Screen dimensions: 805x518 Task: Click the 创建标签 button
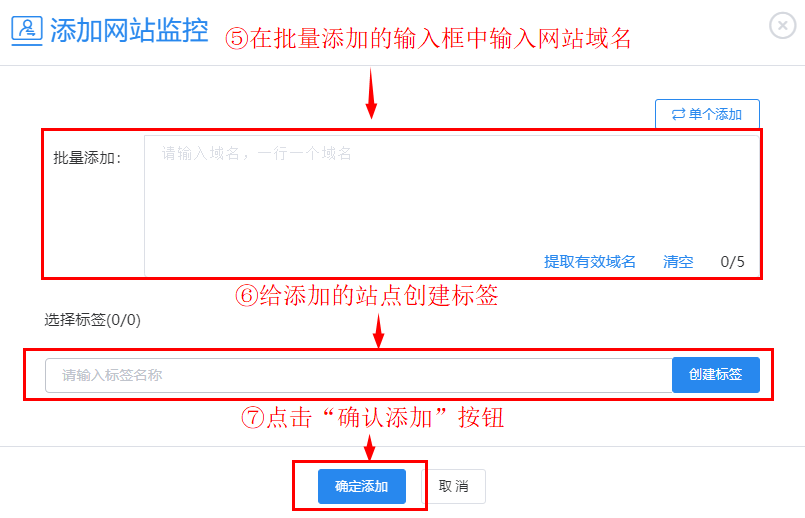point(716,375)
